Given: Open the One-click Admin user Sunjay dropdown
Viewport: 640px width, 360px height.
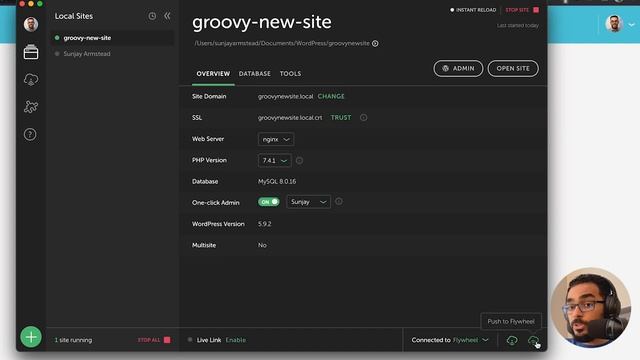Looking at the screenshot, I should tap(308, 202).
